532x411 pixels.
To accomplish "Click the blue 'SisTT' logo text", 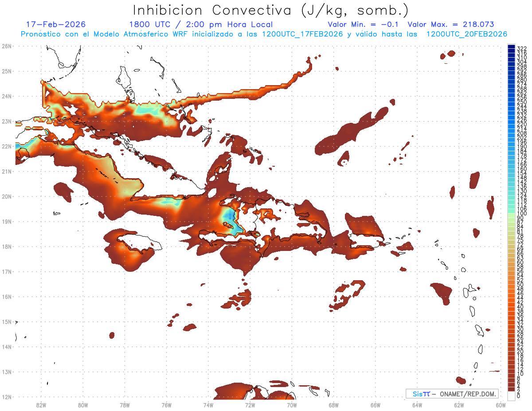I will 421,394.
